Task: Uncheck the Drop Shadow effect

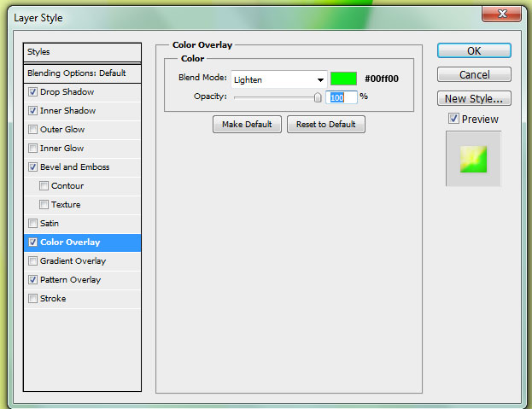Action: [33, 92]
